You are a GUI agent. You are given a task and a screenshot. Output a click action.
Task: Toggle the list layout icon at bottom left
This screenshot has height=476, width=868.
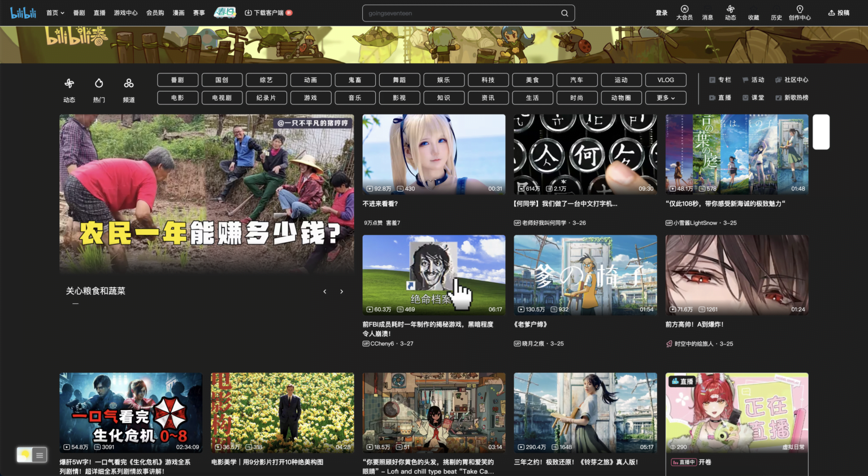(39, 455)
